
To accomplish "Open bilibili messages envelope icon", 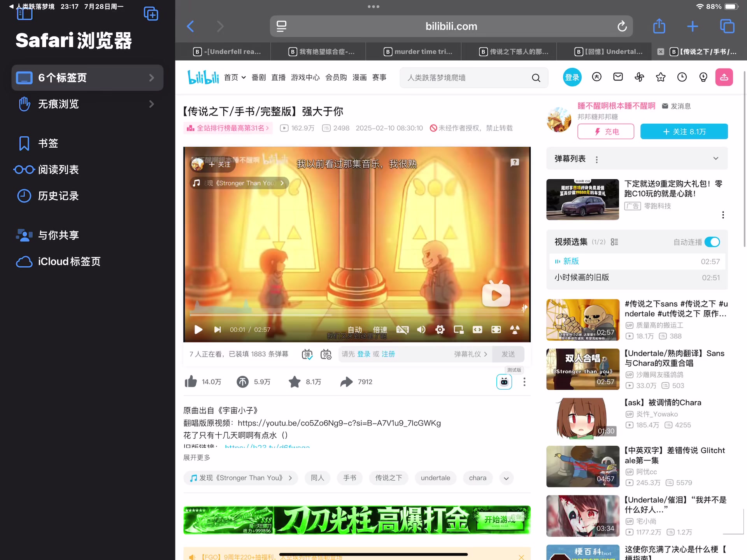I will (618, 77).
